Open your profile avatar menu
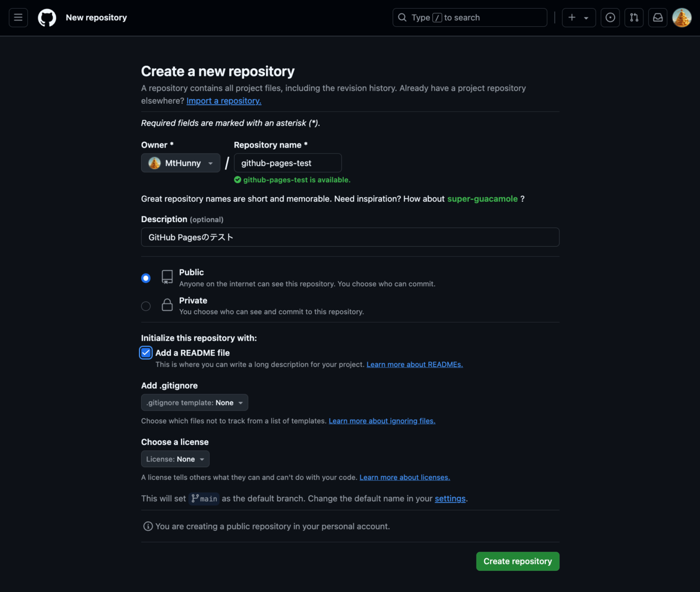 coord(681,17)
